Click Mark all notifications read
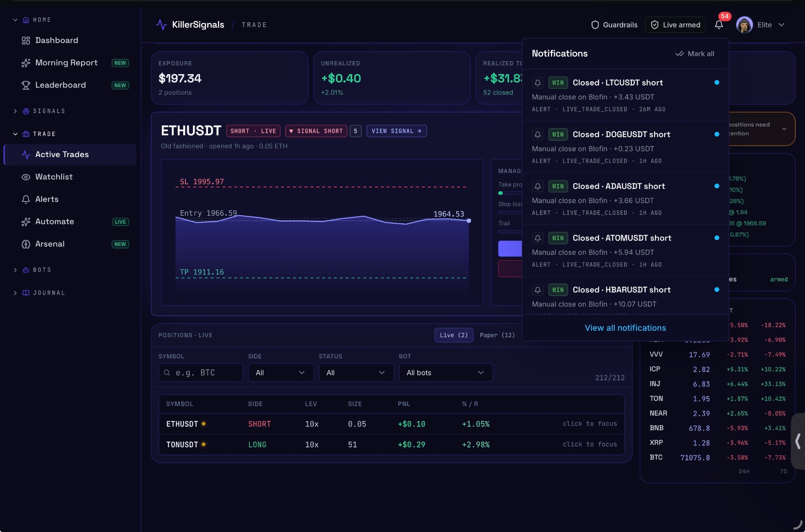 pos(695,54)
